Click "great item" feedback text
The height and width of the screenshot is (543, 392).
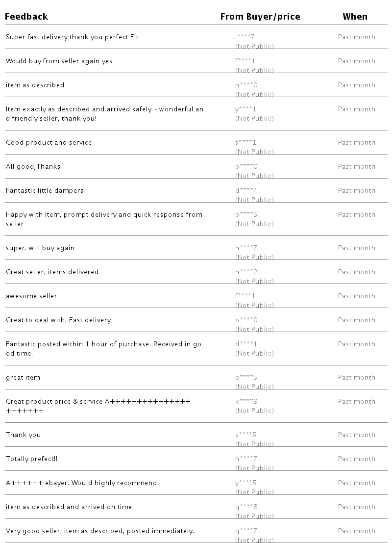pos(23,378)
